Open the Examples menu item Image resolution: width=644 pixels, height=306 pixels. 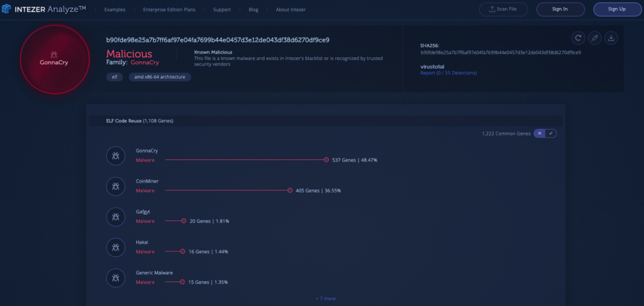pyautogui.click(x=114, y=10)
